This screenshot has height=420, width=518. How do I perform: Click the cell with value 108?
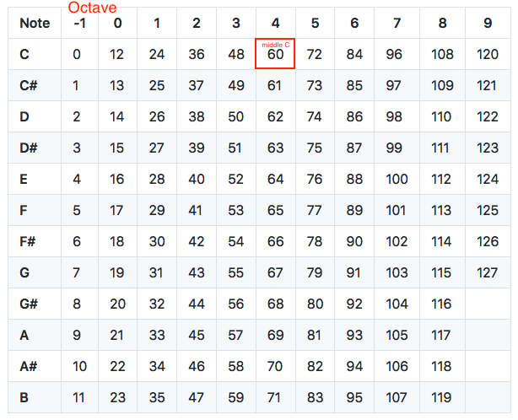[442, 55]
